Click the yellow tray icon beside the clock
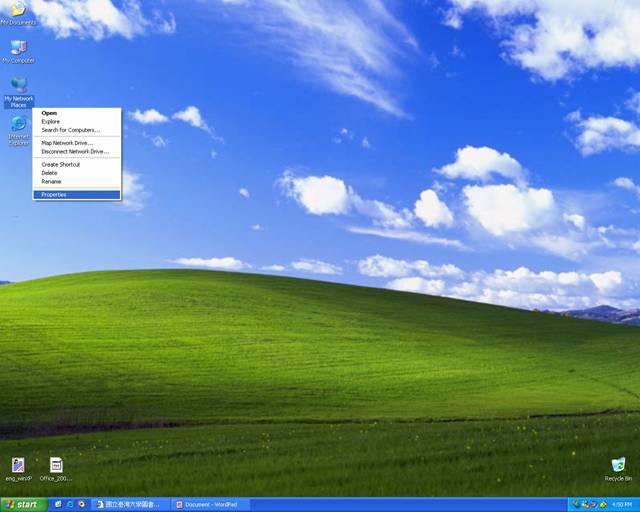Screen dimensions: 640x512 (603, 505)
